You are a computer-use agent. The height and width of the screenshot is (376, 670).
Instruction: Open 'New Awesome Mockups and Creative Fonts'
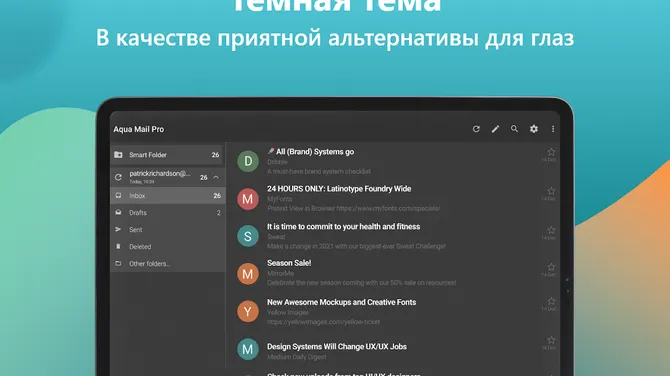click(x=341, y=302)
